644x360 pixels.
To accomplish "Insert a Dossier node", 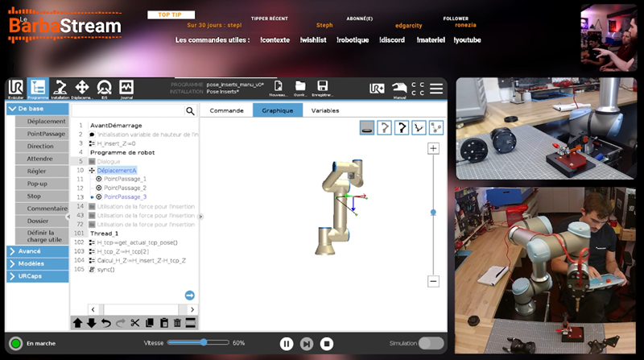I will point(42,221).
